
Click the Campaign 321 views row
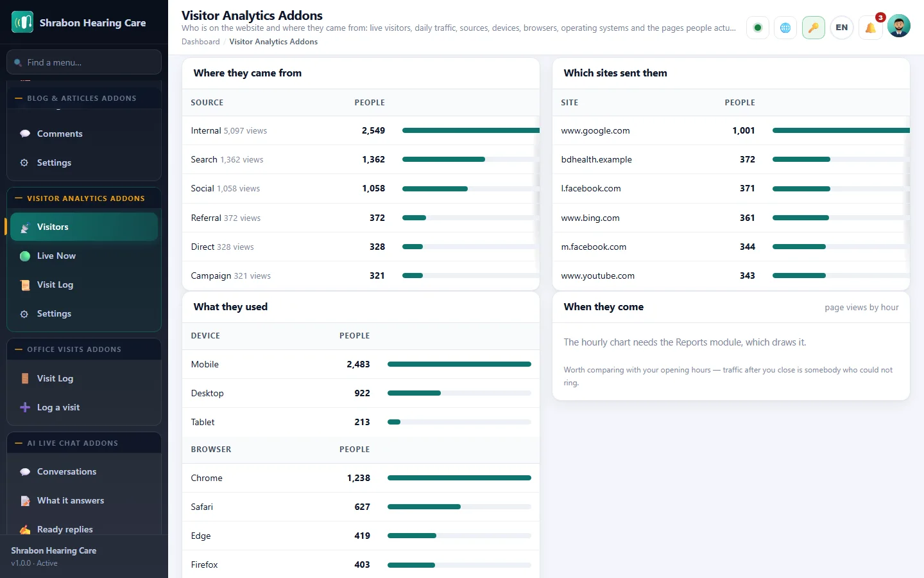(361, 276)
